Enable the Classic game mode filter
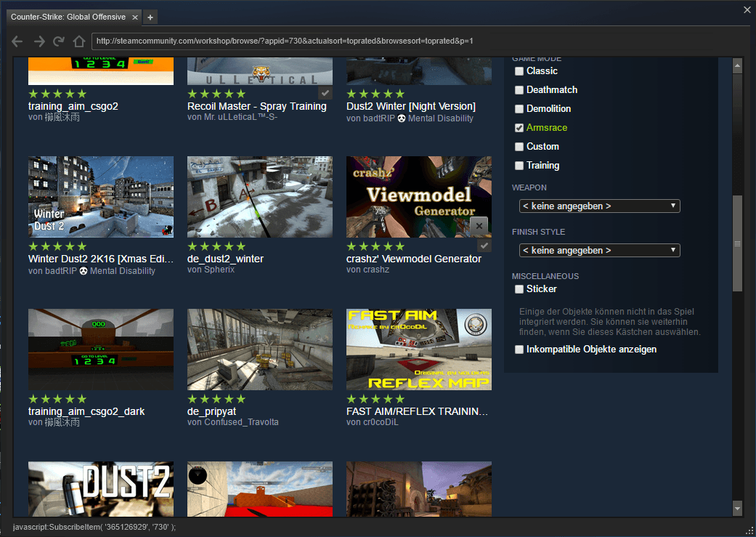The height and width of the screenshot is (537, 756). (519, 71)
